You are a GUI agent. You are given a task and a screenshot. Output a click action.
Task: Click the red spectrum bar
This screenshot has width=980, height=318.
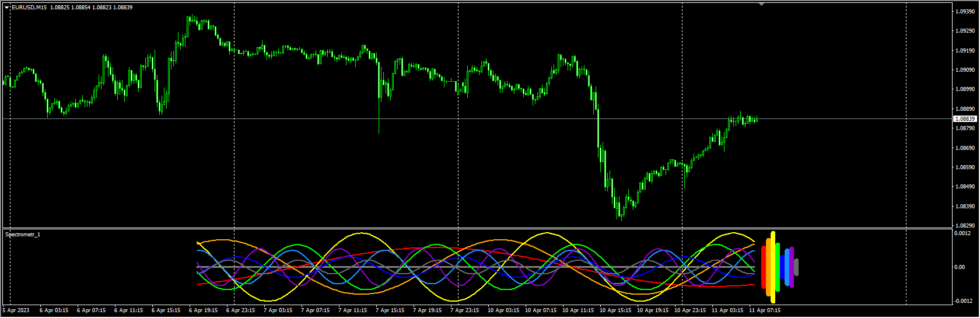(x=764, y=267)
